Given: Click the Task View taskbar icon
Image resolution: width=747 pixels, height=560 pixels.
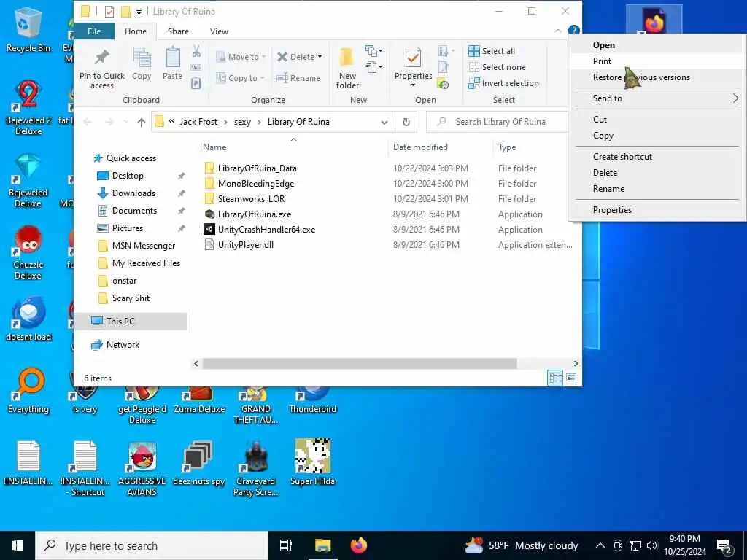Looking at the screenshot, I should pos(286,545).
